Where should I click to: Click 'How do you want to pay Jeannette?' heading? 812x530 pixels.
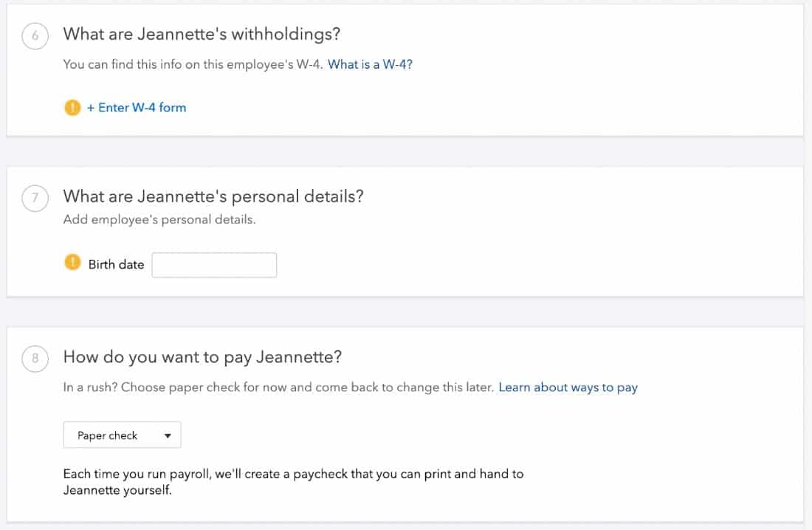tap(202, 357)
